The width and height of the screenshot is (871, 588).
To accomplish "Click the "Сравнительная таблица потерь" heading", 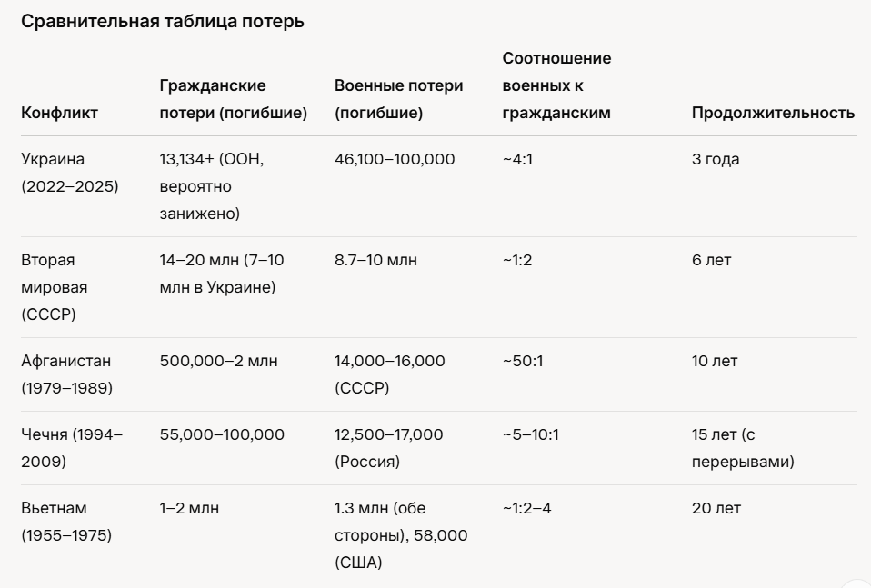I will pyautogui.click(x=163, y=23).
